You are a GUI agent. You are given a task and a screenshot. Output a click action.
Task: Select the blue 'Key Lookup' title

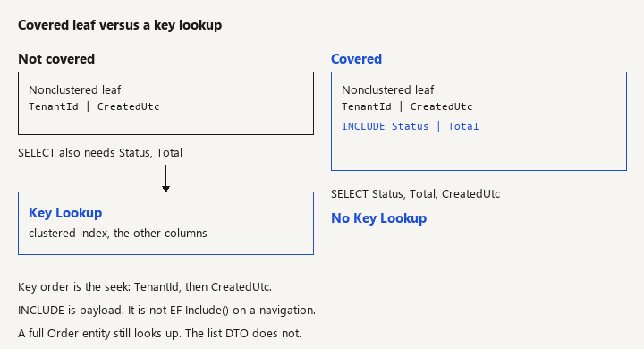click(x=65, y=213)
